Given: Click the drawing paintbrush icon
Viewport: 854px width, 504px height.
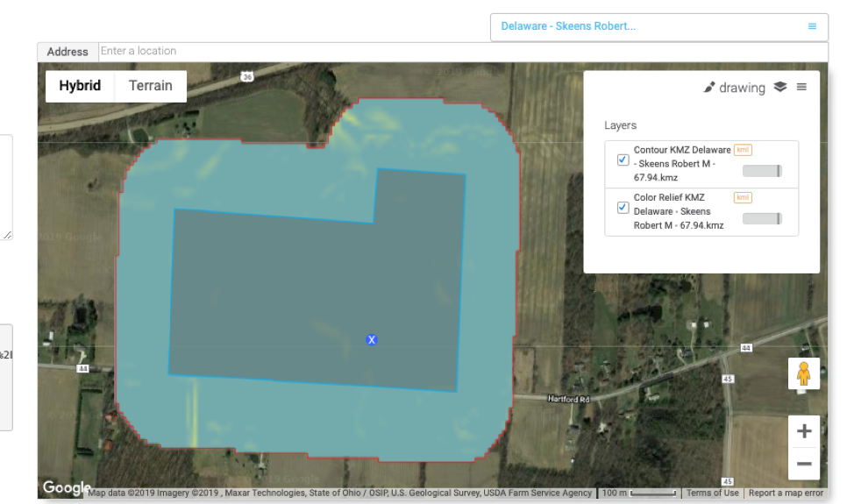Looking at the screenshot, I should coord(710,88).
